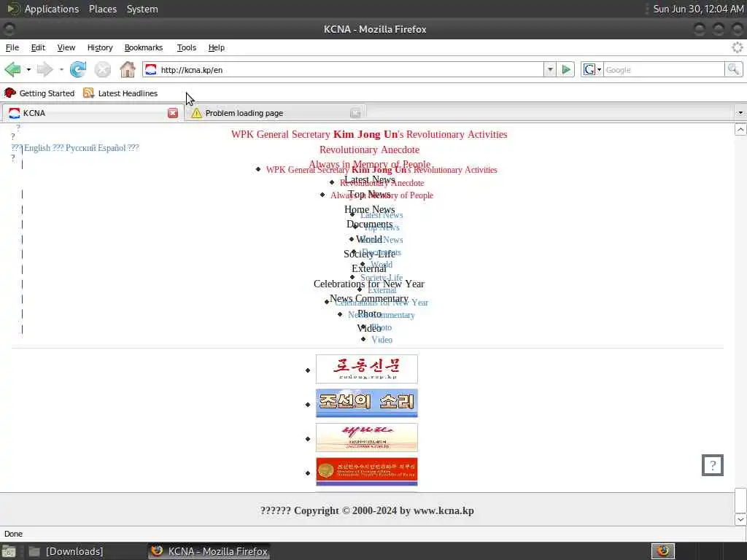Click the greyed Forward arrow button
This screenshot has height=560, width=747.
[x=44, y=69]
